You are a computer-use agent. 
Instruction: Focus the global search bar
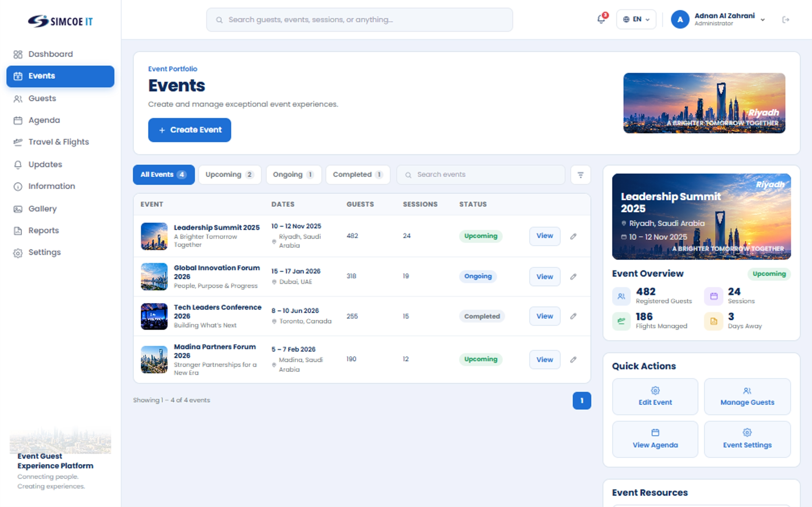click(359, 20)
